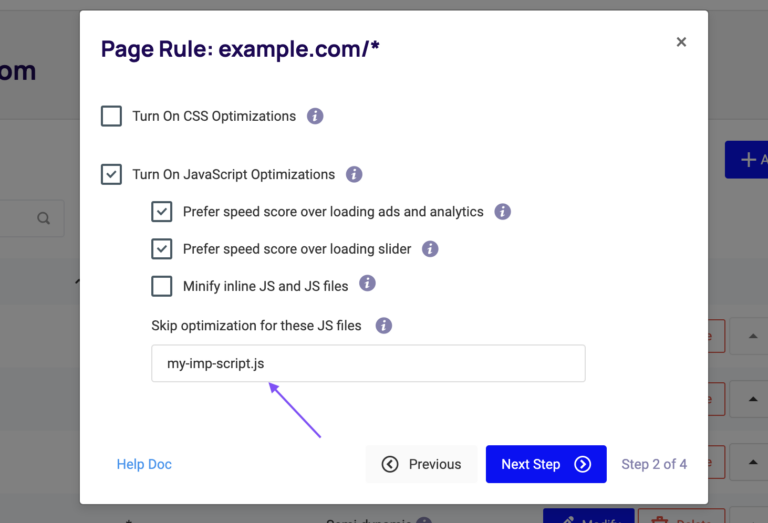Enable Turn On CSS Optimizations checkbox
Viewport: 768px width, 523px height.
point(111,116)
